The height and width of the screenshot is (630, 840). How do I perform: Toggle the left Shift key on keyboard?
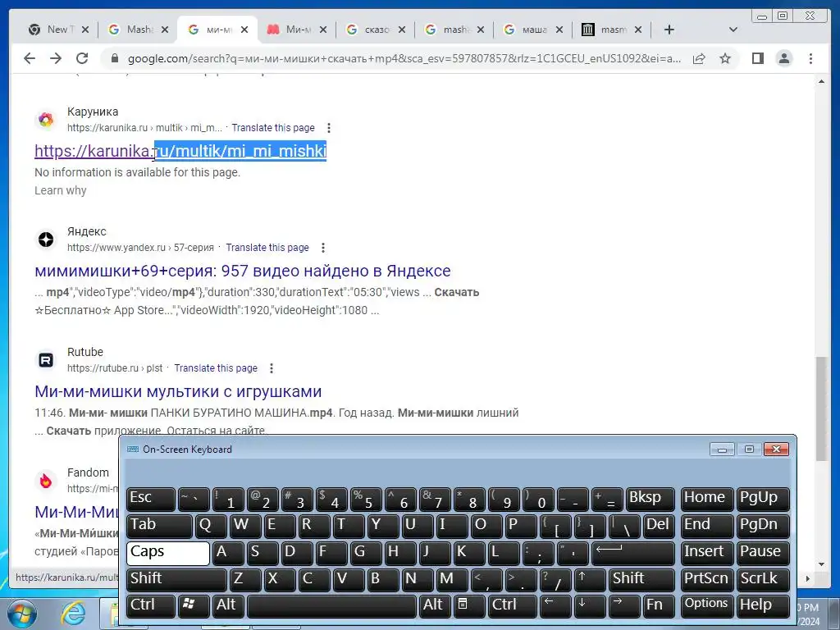click(x=177, y=580)
